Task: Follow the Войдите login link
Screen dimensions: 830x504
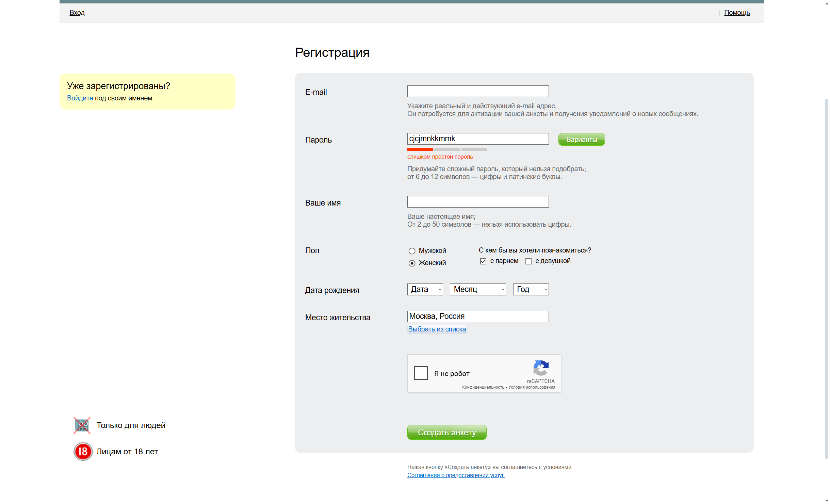Action: click(x=80, y=98)
